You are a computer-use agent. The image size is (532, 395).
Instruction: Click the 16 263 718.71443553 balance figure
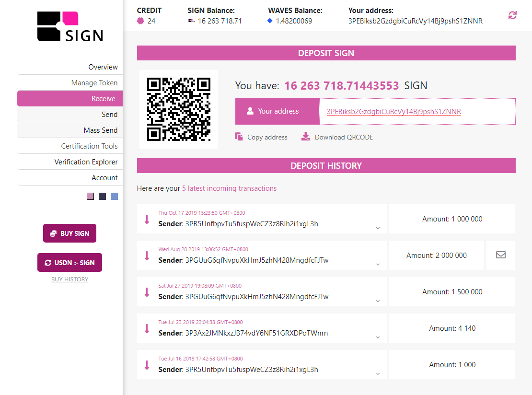click(x=341, y=85)
